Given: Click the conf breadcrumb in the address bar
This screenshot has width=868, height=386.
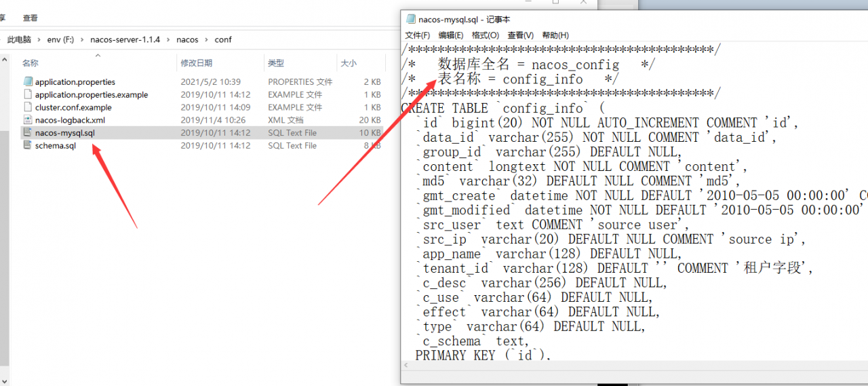Looking at the screenshot, I should coord(223,40).
